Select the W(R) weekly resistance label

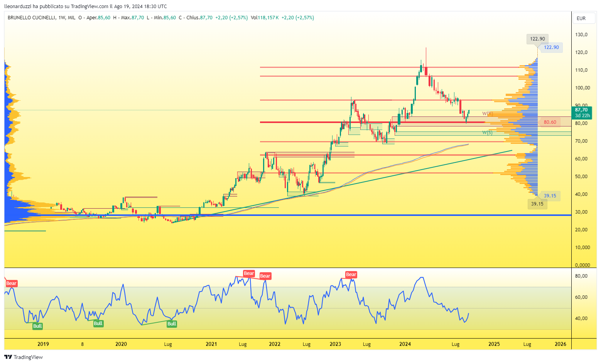click(x=488, y=114)
